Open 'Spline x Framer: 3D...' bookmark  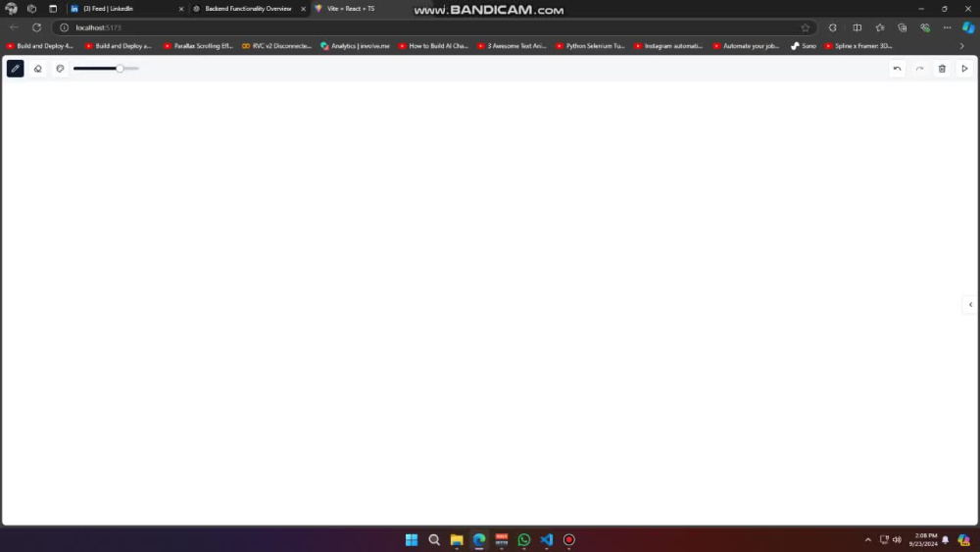coord(858,46)
